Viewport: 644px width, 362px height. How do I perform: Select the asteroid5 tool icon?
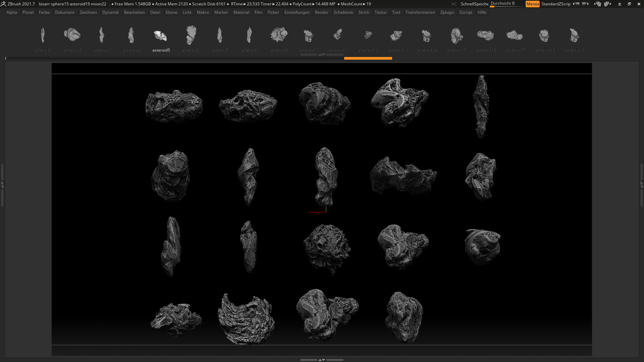161,36
